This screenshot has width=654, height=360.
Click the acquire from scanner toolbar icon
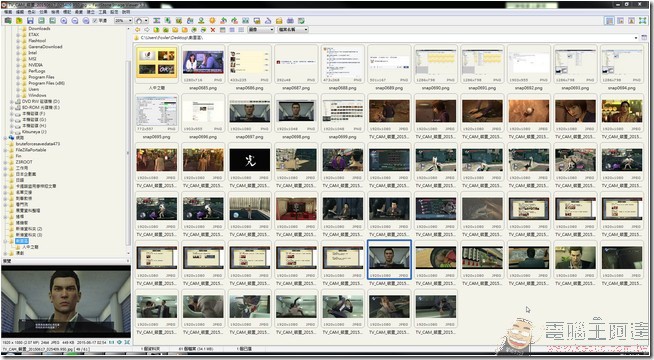coord(8,20)
